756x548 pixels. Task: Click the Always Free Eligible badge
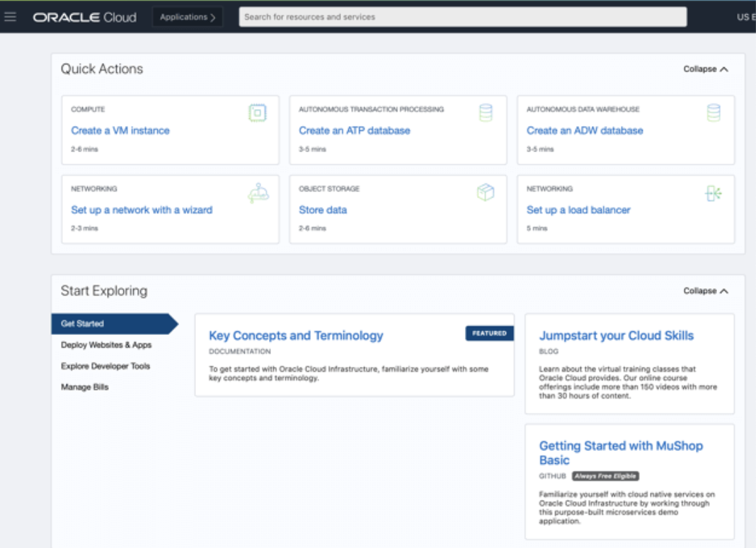point(605,476)
